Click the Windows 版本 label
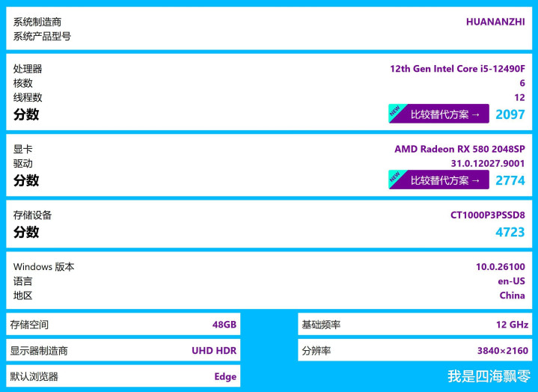The height and width of the screenshot is (392, 538). [x=44, y=267]
